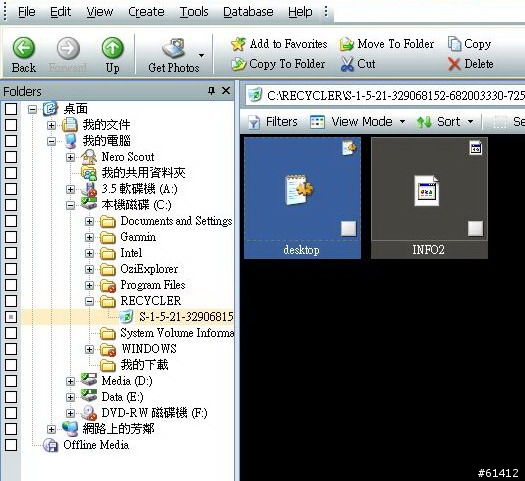Close the Folders panel

click(226, 90)
